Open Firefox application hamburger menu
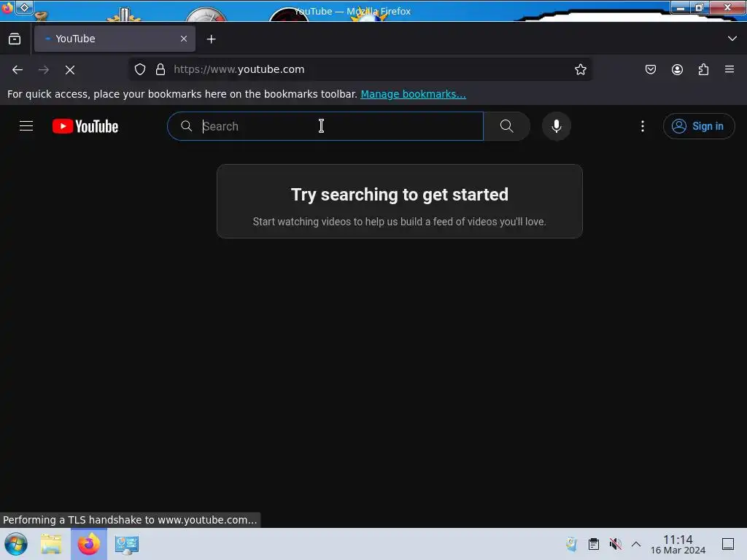Viewport: 747px width, 560px height. coord(729,69)
